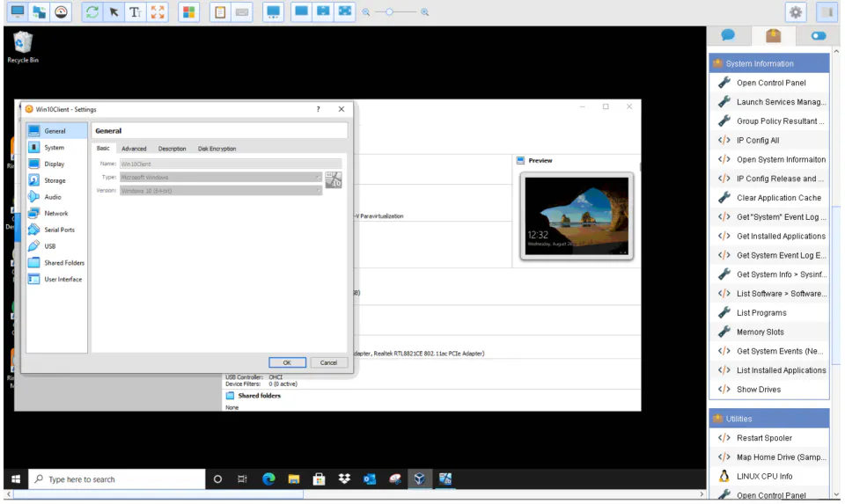Click the Windows search box

pyautogui.click(x=117, y=479)
